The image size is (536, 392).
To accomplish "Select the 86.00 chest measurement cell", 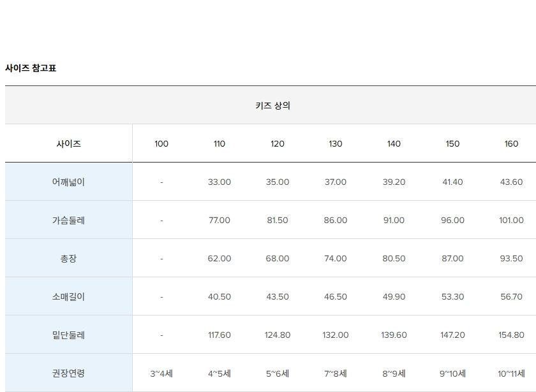I will (336, 221).
